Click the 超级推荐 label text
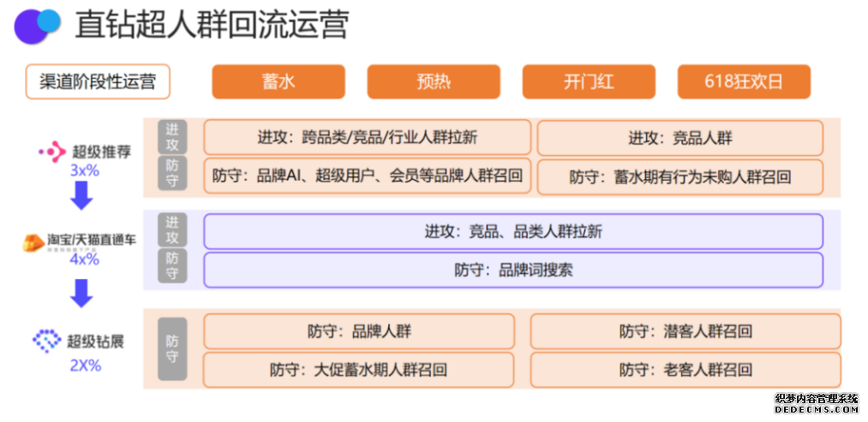Viewport: 868px width, 422px height. (102, 152)
